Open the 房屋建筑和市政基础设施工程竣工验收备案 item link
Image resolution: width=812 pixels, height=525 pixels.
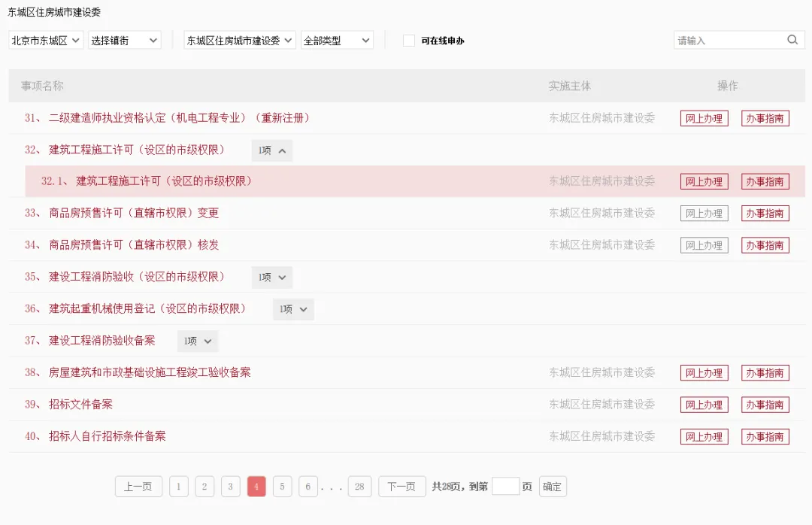click(x=150, y=373)
